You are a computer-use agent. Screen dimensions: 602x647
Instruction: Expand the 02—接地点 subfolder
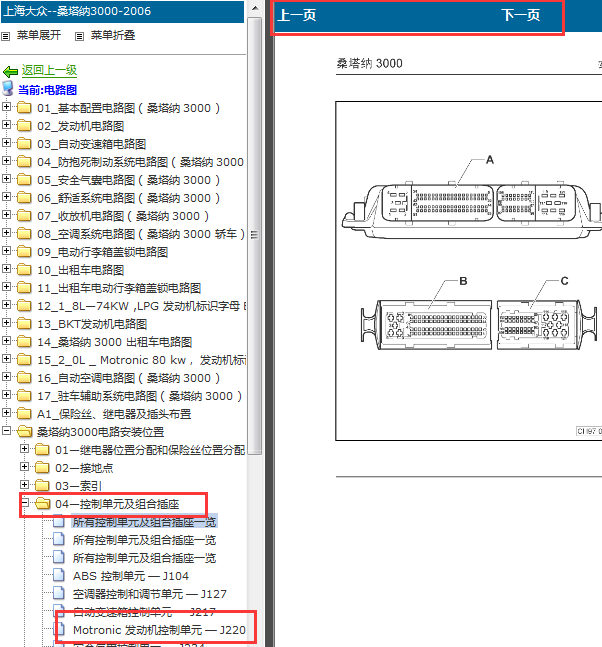pyautogui.click(x=24, y=467)
